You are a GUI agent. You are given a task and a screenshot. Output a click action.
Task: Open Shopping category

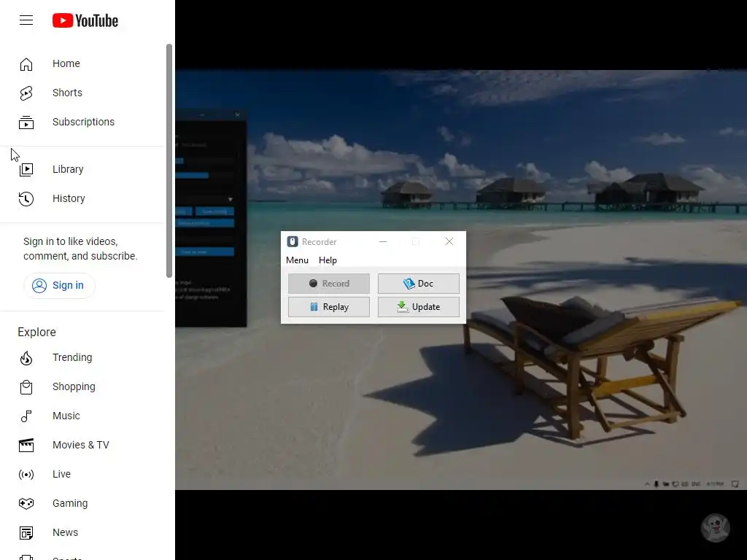click(74, 387)
